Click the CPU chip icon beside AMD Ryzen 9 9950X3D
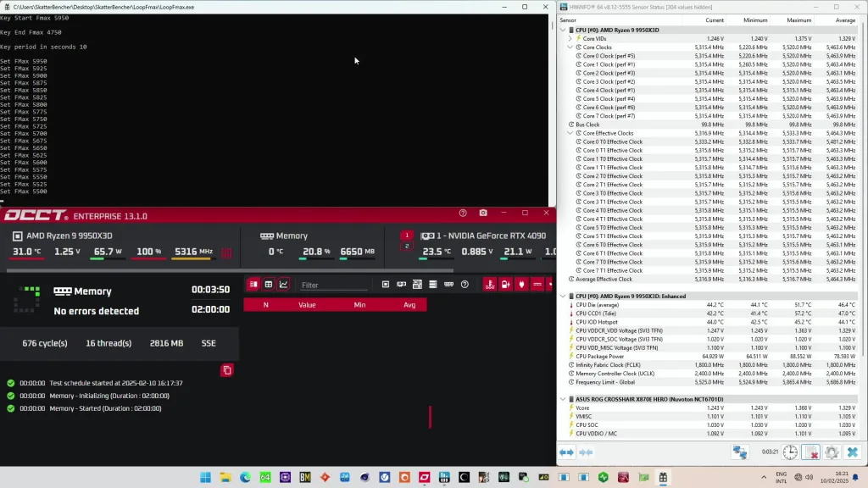Screen dimensions: 868x488 18,236
